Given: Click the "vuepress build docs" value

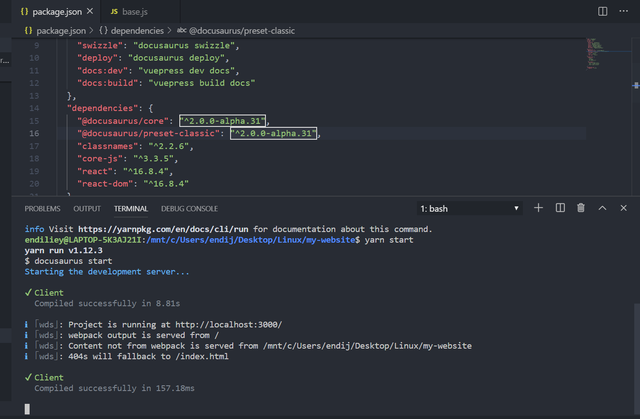Looking at the screenshot, I should coord(202,83).
